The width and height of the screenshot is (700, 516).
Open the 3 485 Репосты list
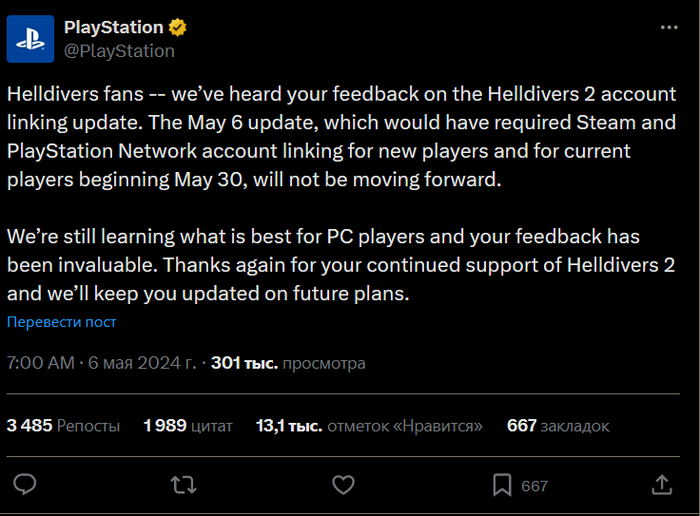click(63, 425)
